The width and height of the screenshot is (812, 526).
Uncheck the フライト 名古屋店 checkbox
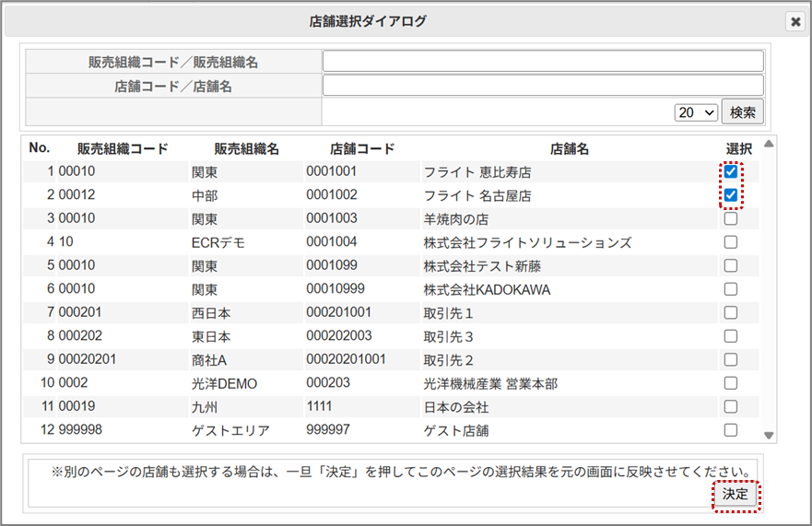point(731,195)
